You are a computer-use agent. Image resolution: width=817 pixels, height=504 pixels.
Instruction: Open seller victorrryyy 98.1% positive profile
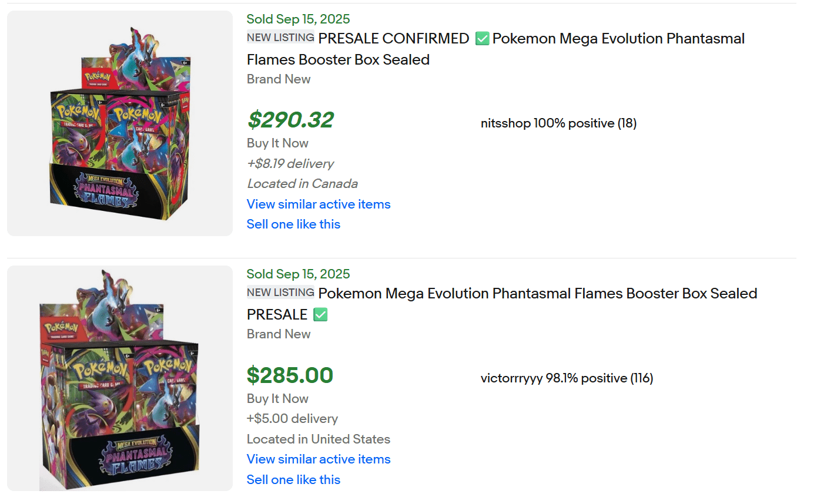pyautogui.click(x=567, y=378)
